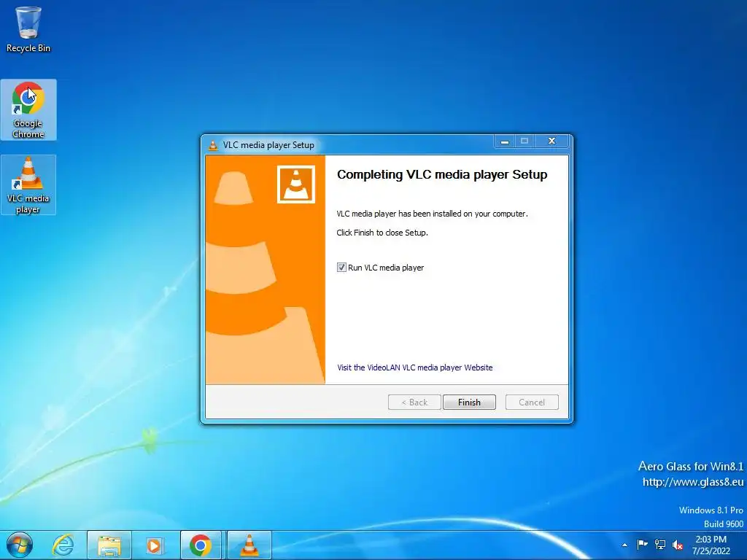Switch to Google Chrome in the taskbar
Image resolution: width=747 pixels, height=560 pixels.
pyautogui.click(x=201, y=545)
